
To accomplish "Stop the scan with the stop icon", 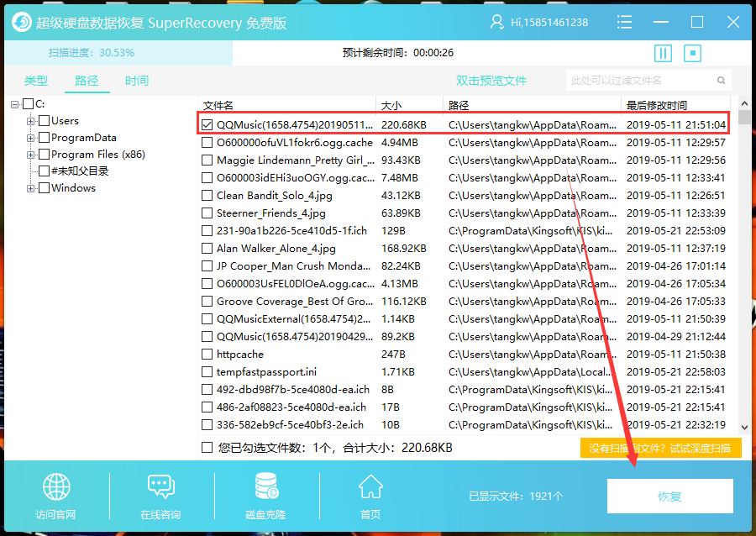I will pyautogui.click(x=692, y=53).
